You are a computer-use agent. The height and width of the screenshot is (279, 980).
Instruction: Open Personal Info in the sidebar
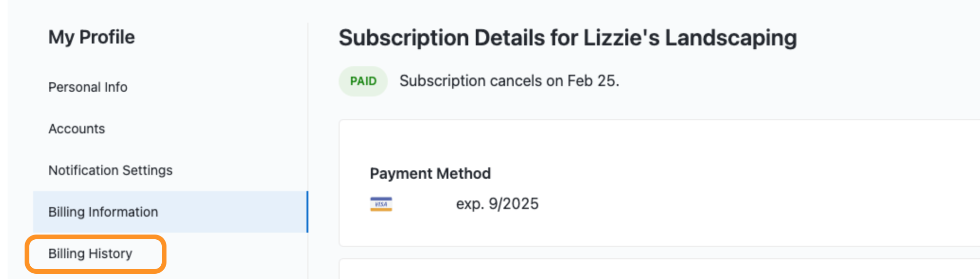coord(87,87)
